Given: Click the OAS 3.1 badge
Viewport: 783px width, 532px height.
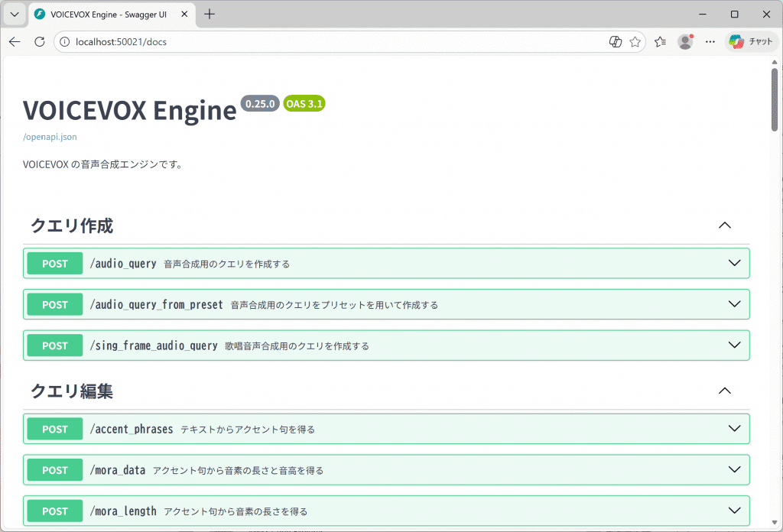Looking at the screenshot, I should click(304, 104).
